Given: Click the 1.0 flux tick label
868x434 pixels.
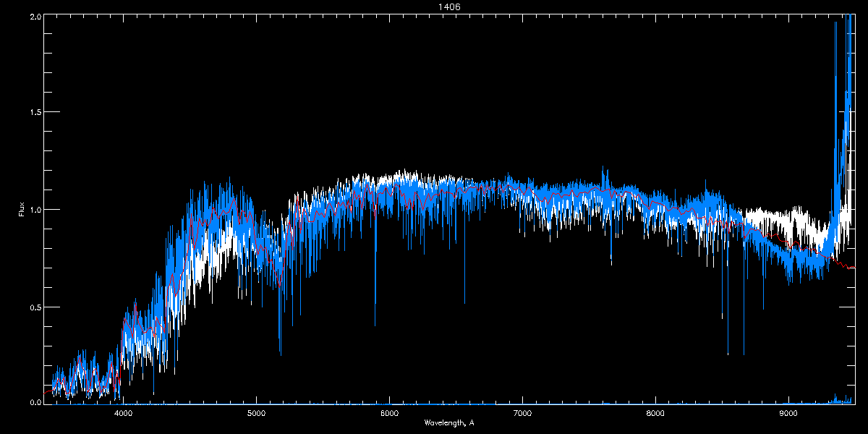Looking at the screenshot, I should 34,210.
